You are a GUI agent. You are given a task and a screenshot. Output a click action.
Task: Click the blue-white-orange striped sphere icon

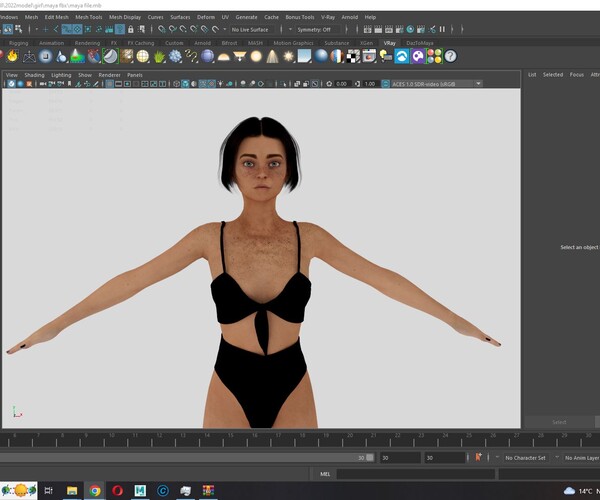pyautogui.click(x=337, y=57)
